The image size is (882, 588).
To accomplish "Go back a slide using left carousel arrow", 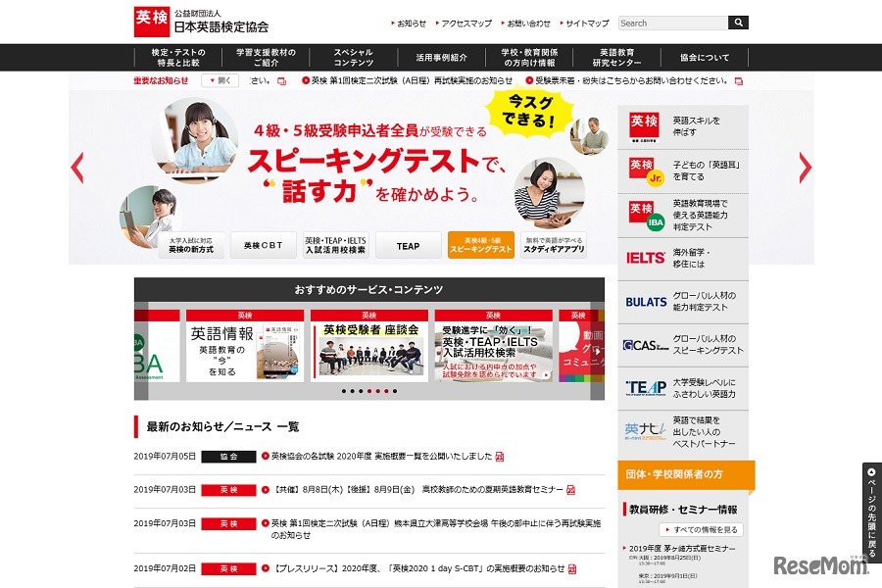I will pyautogui.click(x=78, y=170).
